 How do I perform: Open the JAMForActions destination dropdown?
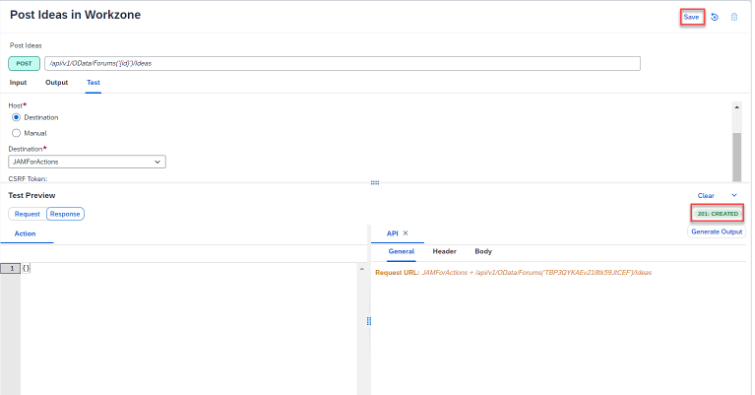point(87,162)
